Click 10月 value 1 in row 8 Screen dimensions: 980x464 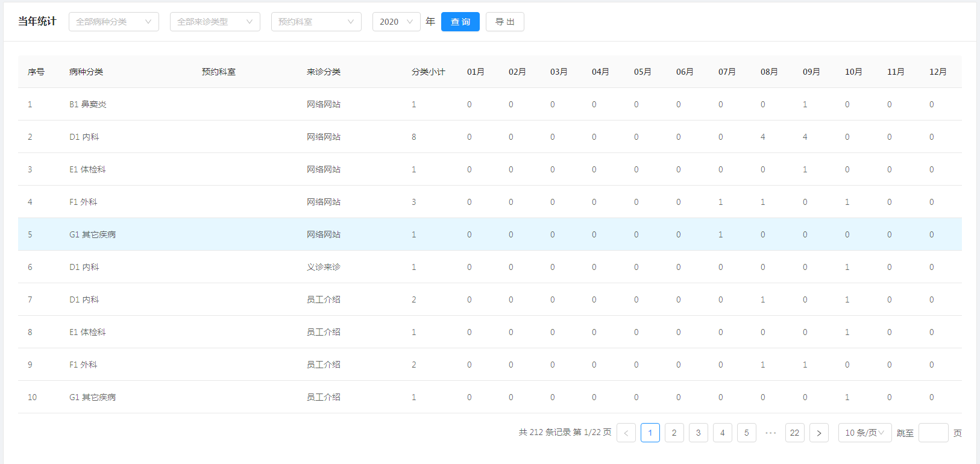tap(847, 332)
